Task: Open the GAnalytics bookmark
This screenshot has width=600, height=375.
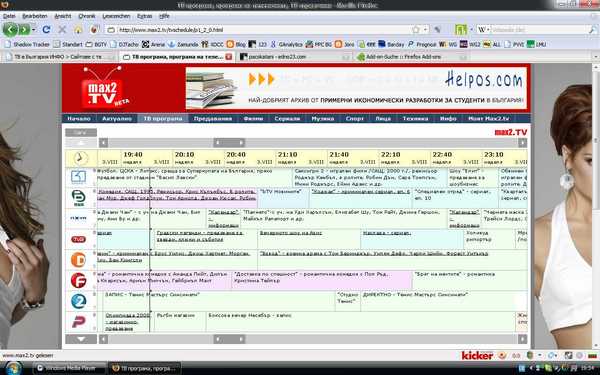Action: [x=287, y=44]
